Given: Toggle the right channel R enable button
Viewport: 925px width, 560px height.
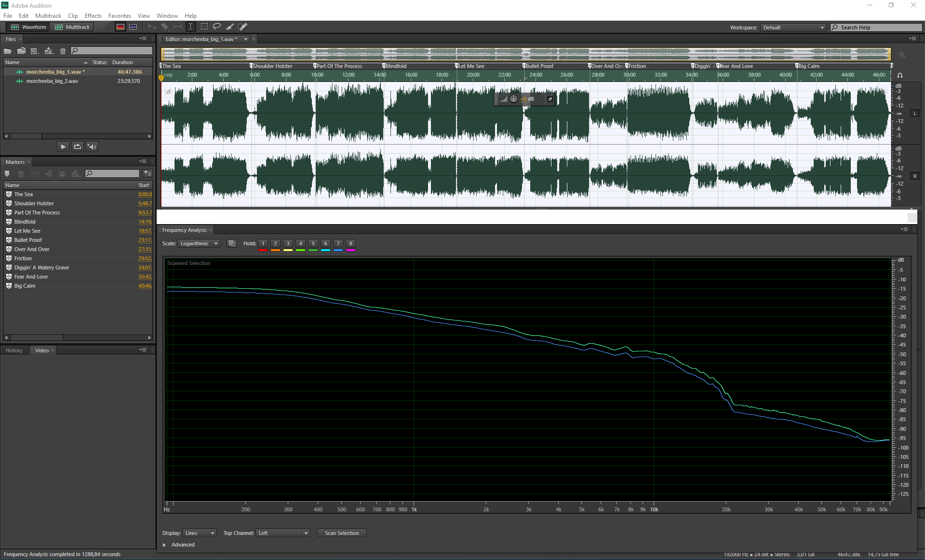Looking at the screenshot, I should click(914, 176).
